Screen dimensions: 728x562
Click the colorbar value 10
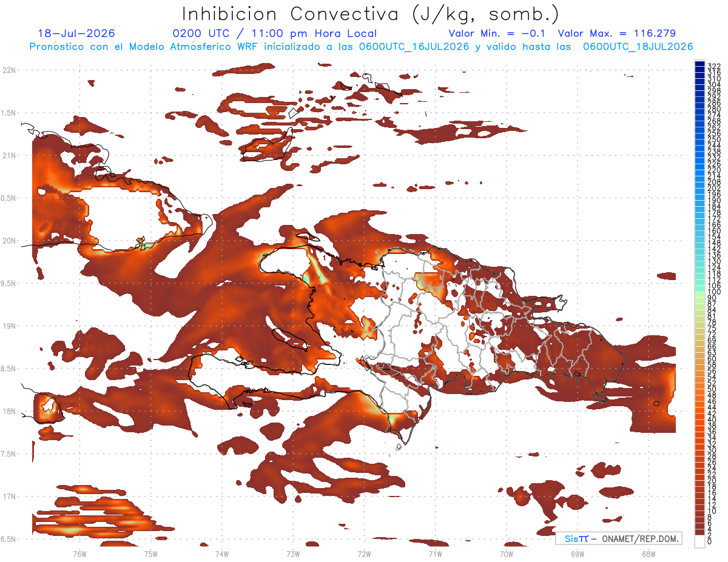[x=712, y=511]
